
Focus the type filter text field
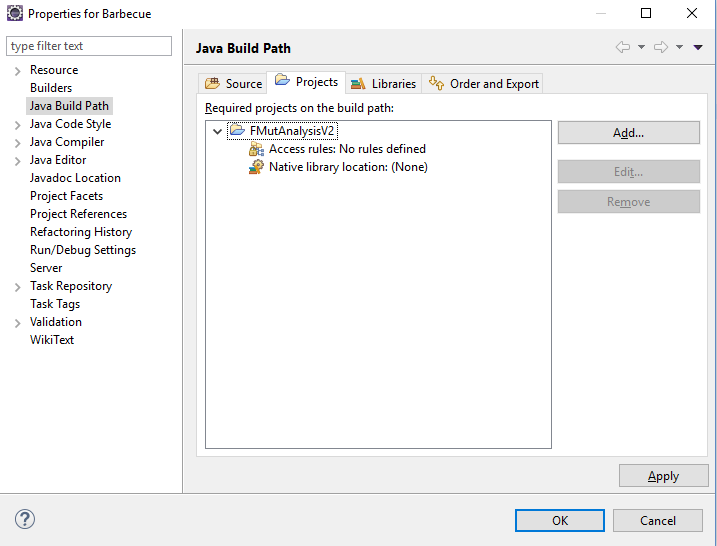(x=89, y=46)
